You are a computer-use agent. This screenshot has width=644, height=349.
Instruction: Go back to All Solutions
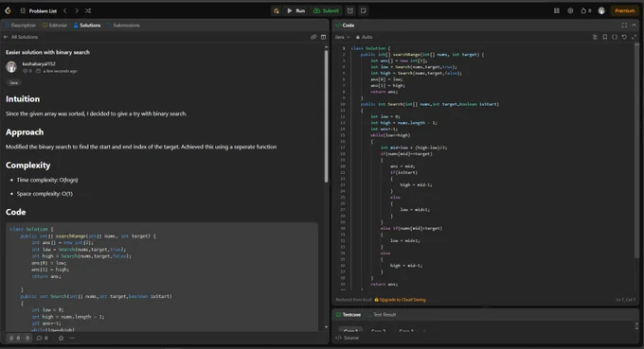[21, 37]
